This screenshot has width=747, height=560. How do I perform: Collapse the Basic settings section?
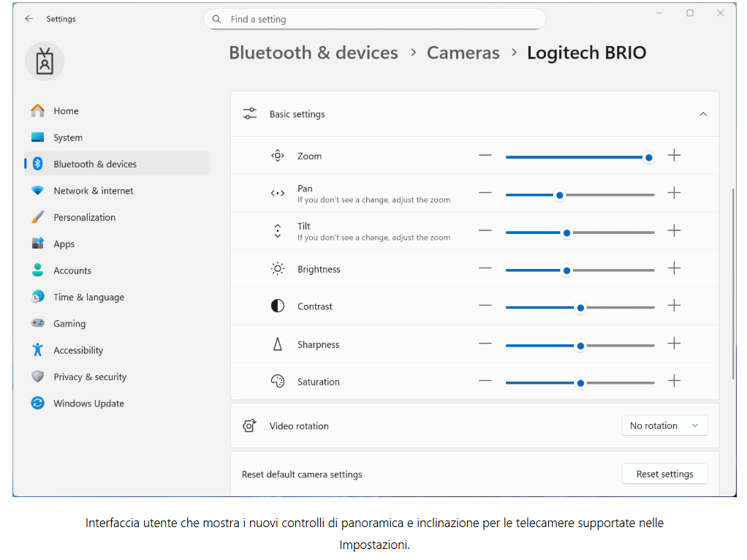pyautogui.click(x=703, y=114)
